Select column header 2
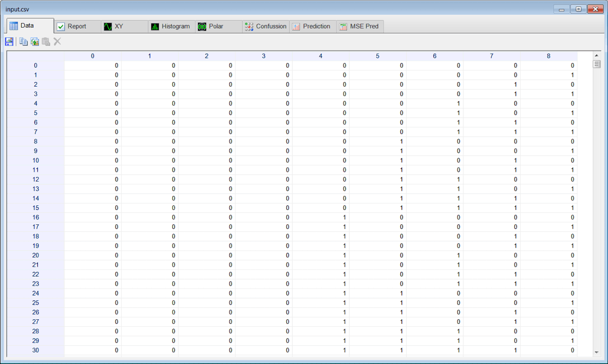The image size is (608, 364). (207, 56)
